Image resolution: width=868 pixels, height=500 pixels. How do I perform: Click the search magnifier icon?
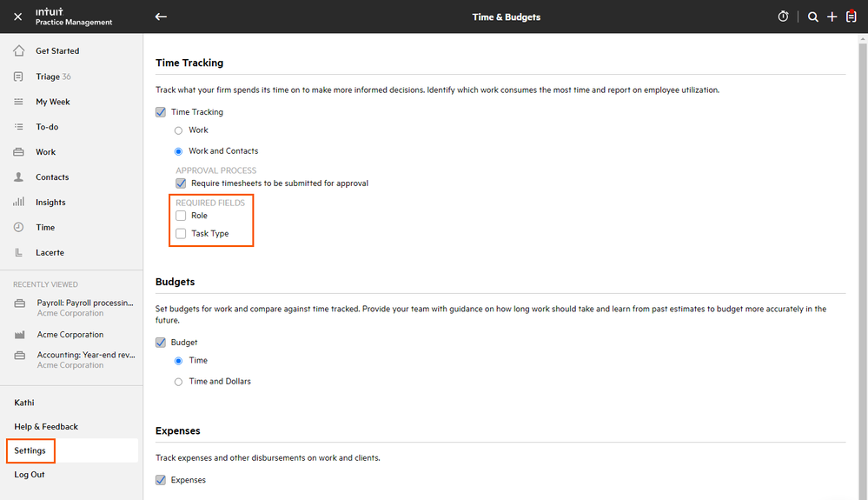812,17
